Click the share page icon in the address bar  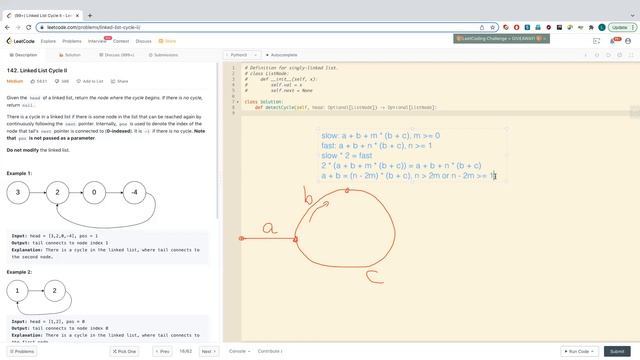point(482,27)
